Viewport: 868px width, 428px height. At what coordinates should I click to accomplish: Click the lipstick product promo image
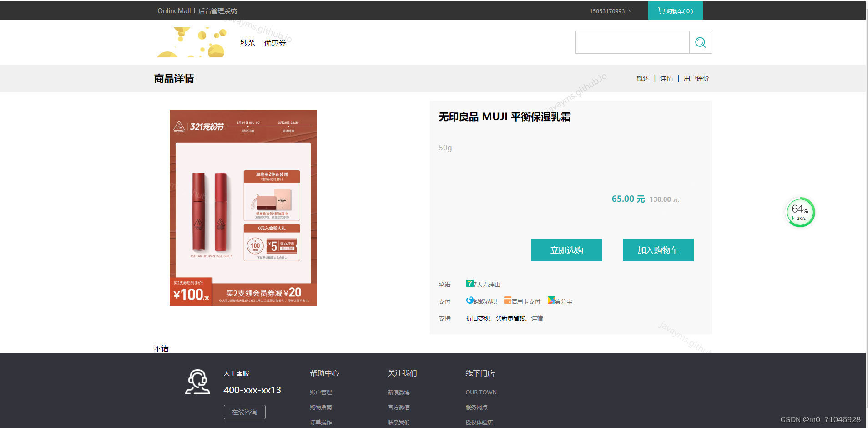243,208
